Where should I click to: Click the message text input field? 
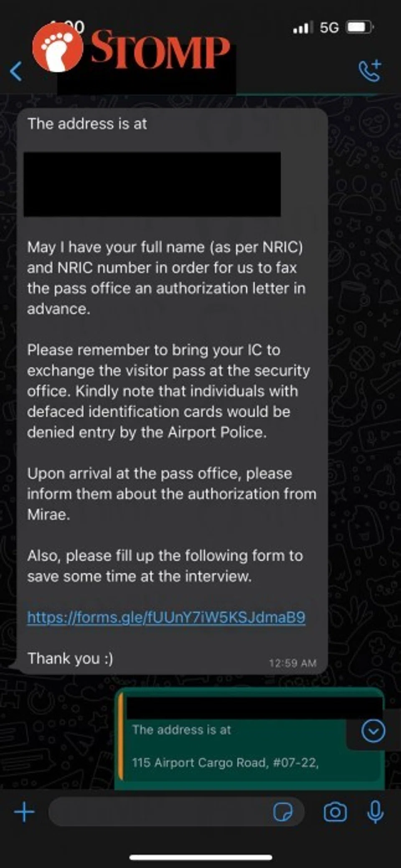click(159, 812)
